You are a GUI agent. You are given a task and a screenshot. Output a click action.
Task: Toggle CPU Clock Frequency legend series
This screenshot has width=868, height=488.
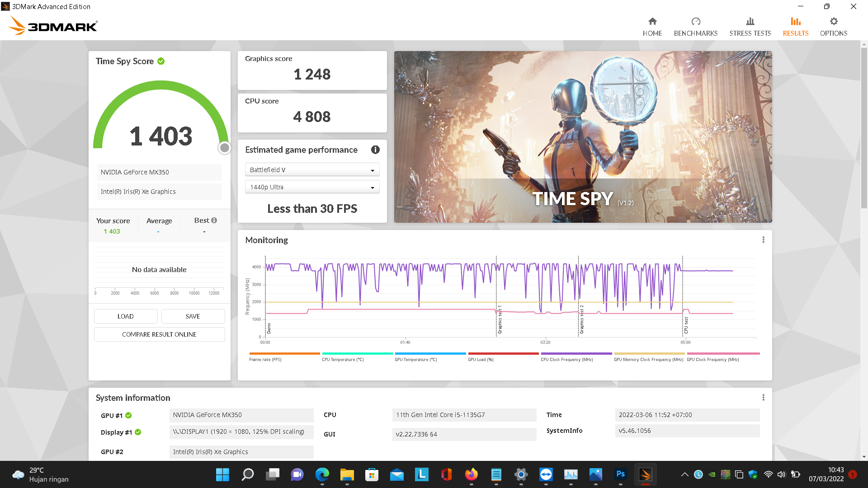point(576,357)
